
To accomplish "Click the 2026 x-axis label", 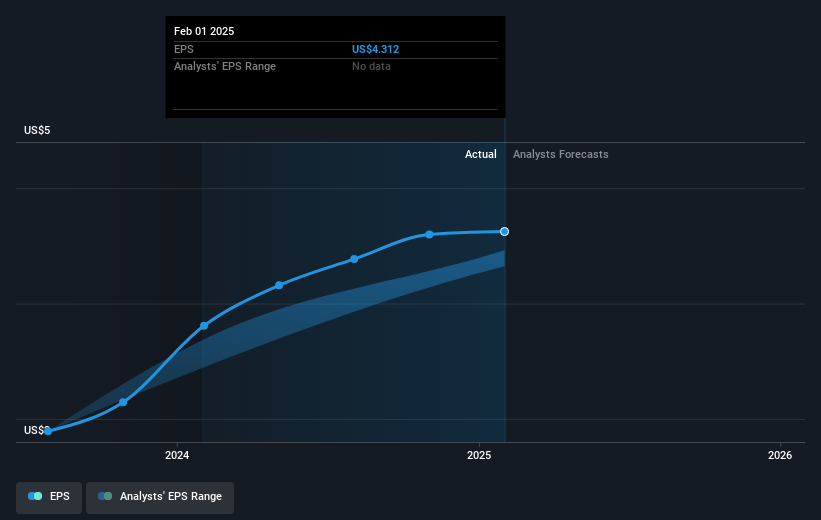I will pos(780,455).
